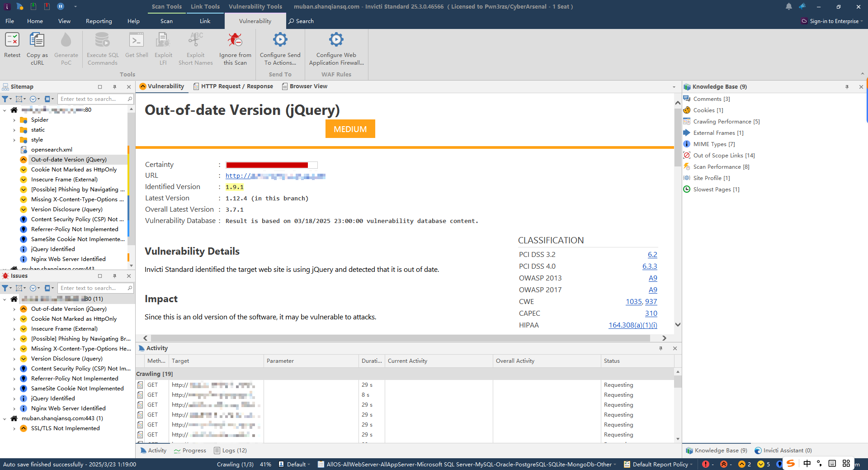Click the horizontal scrollbar in vulnerability pane
The image size is (868, 470).
pos(400,338)
